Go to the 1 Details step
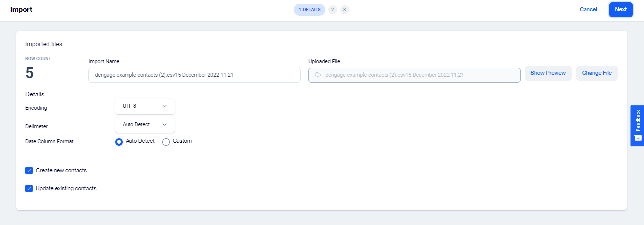Viewport: 644px width, 225px height. coord(309,10)
